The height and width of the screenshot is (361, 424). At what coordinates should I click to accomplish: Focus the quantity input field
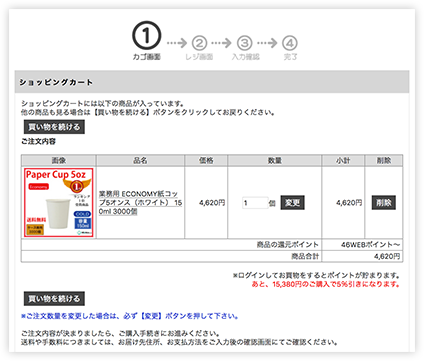point(255,203)
